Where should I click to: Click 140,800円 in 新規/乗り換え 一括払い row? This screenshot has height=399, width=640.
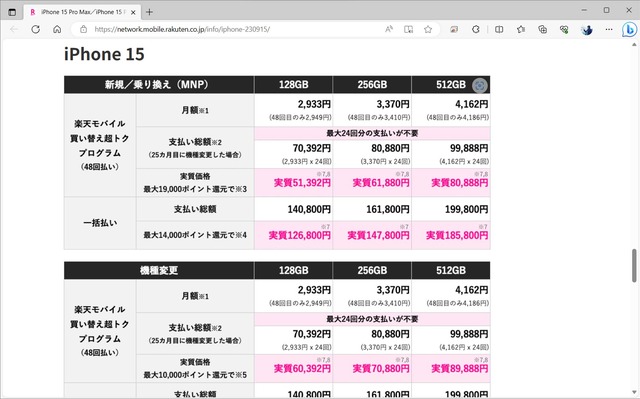(309, 209)
